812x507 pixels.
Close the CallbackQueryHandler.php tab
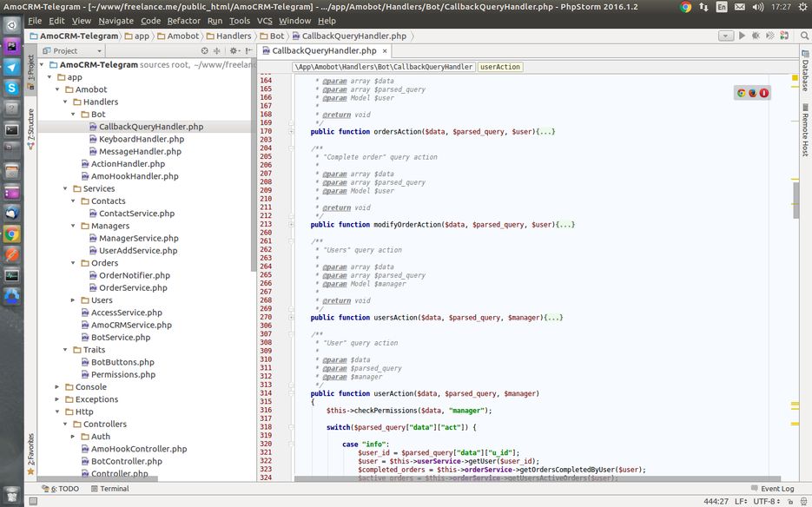point(385,50)
